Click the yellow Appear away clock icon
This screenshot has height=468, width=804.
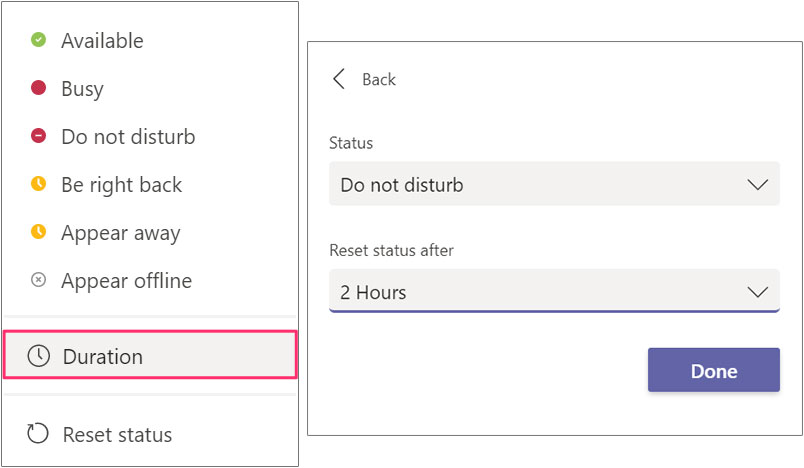[x=38, y=232]
